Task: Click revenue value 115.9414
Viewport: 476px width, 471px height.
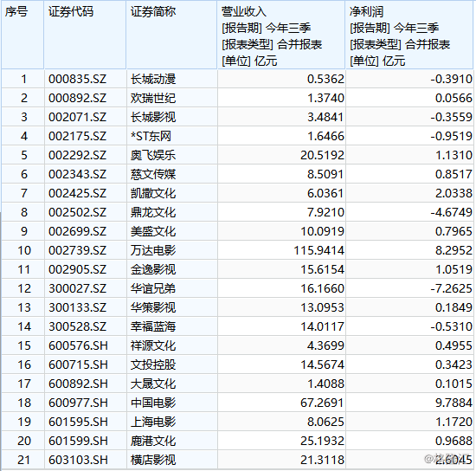Action: [x=281, y=250]
